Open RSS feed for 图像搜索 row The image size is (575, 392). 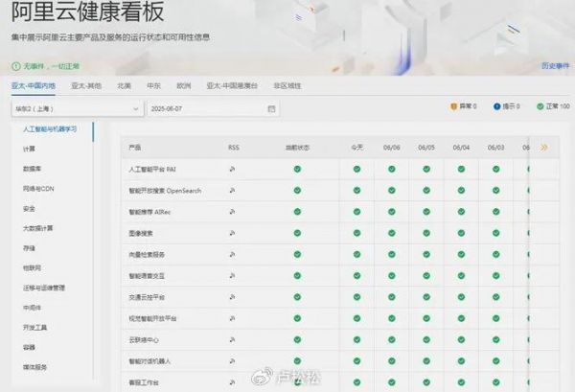pos(232,233)
